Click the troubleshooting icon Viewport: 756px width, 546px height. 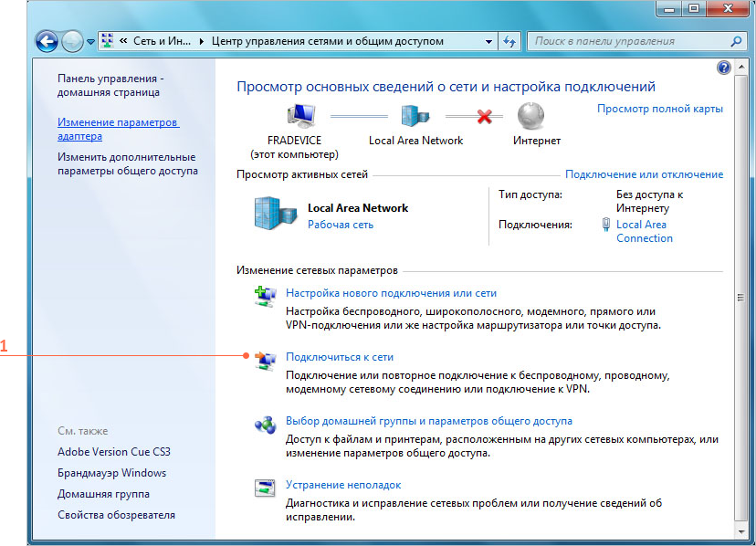265,488
